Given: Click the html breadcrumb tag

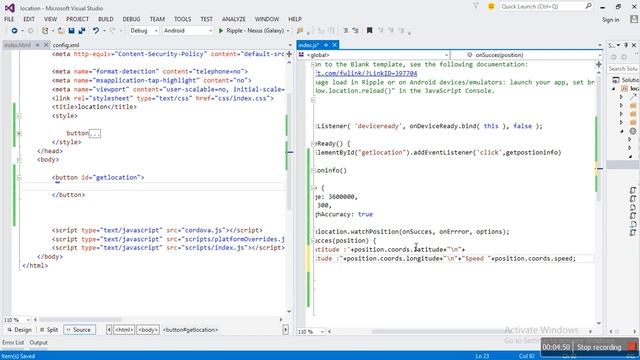Looking at the screenshot, I should 124,330.
